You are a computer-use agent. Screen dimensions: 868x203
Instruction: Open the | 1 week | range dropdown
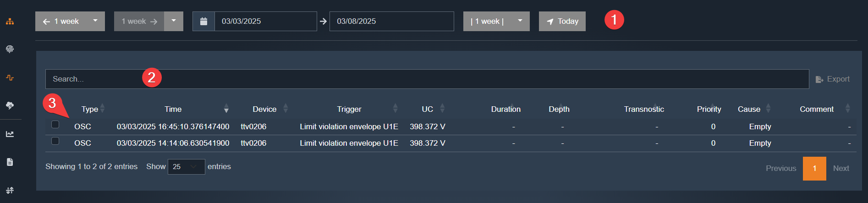pos(496,22)
